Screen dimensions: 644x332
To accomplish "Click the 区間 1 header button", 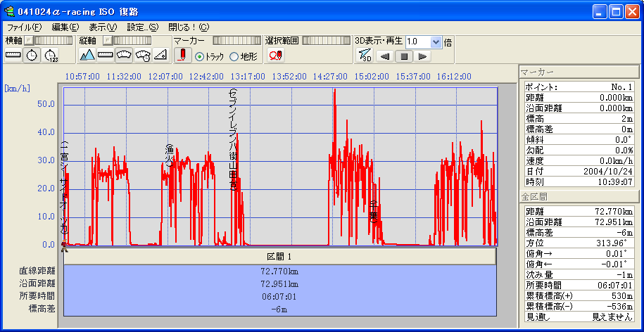I will (x=280, y=257).
